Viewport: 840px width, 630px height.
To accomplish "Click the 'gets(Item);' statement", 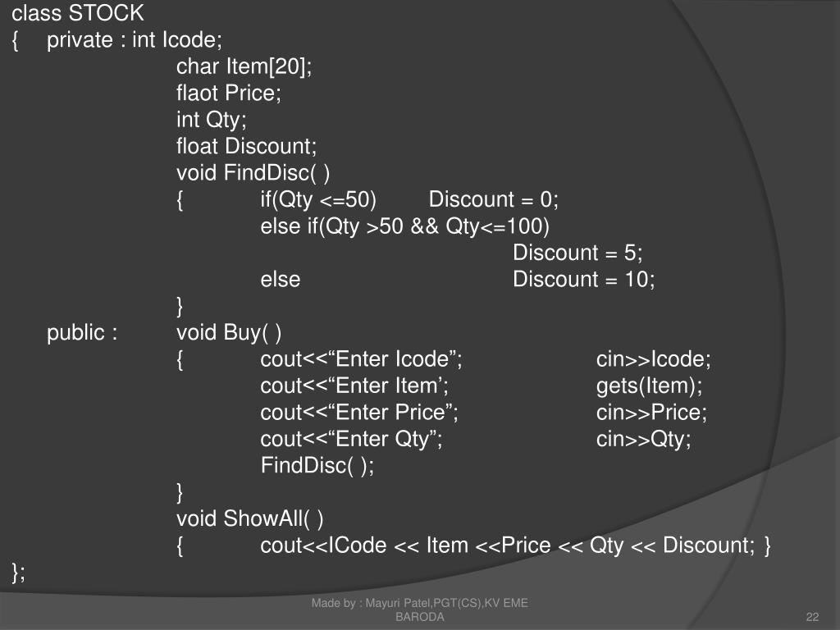I will [x=650, y=386].
